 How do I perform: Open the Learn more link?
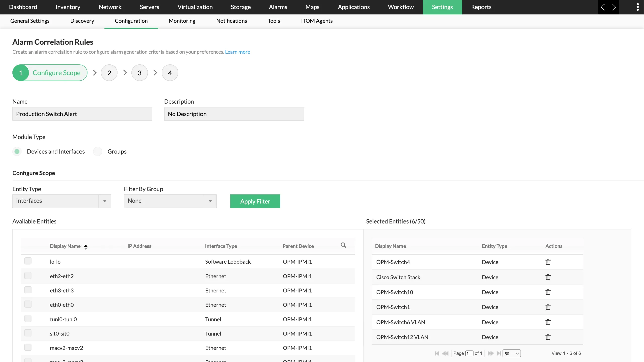(237, 52)
